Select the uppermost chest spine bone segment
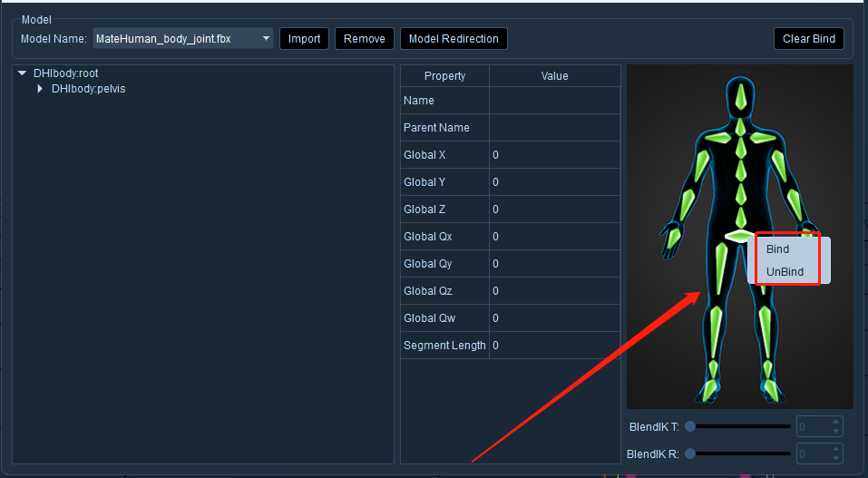Image resolution: width=868 pixels, height=478 pixels. click(x=741, y=147)
